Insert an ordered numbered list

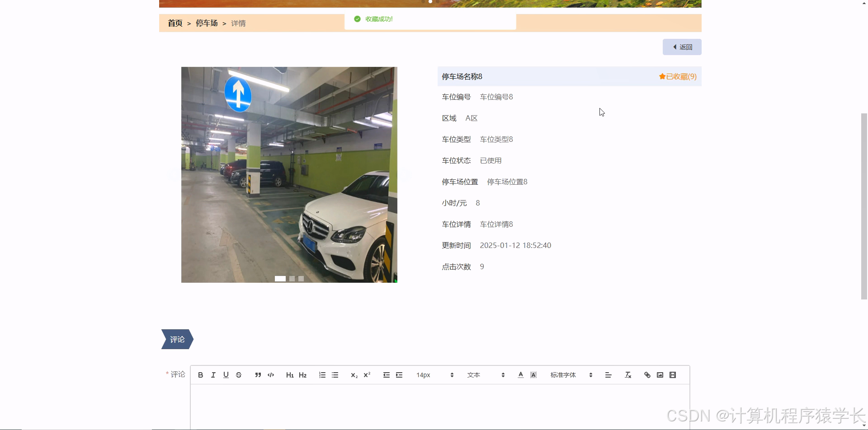(322, 375)
